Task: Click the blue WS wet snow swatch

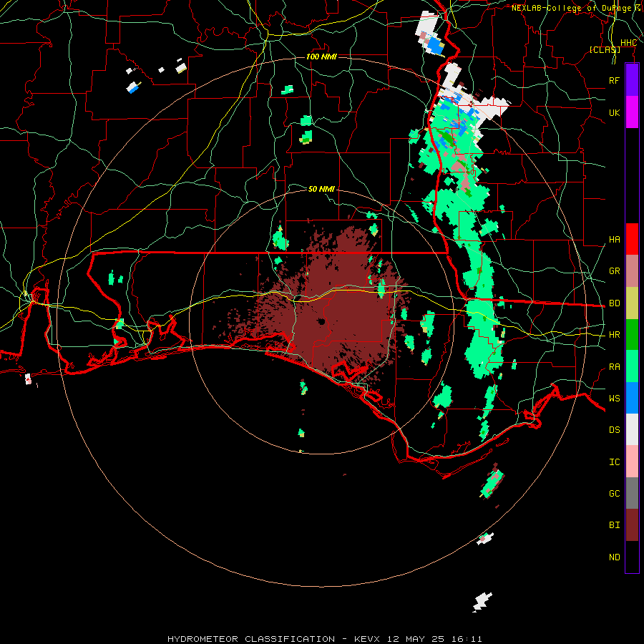Action: (632, 398)
